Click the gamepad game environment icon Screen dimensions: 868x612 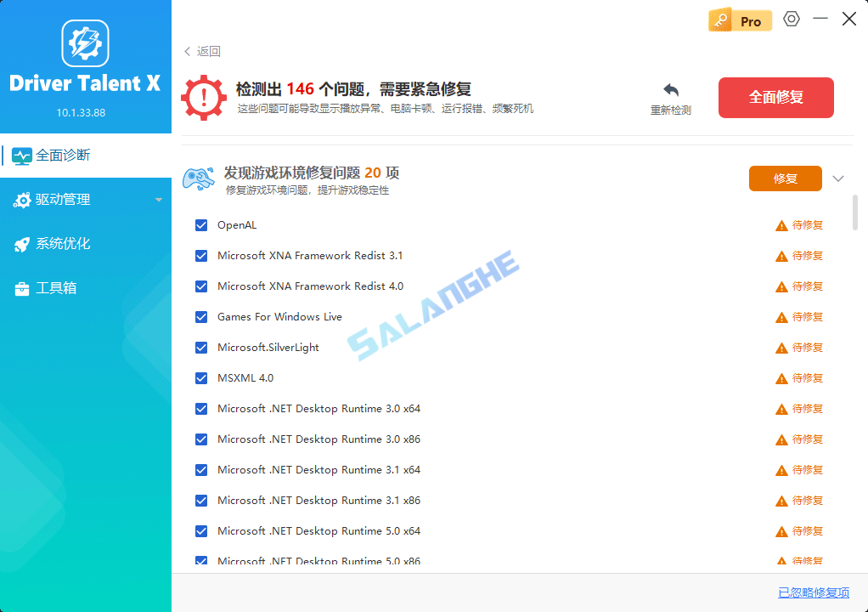[x=199, y=178]
